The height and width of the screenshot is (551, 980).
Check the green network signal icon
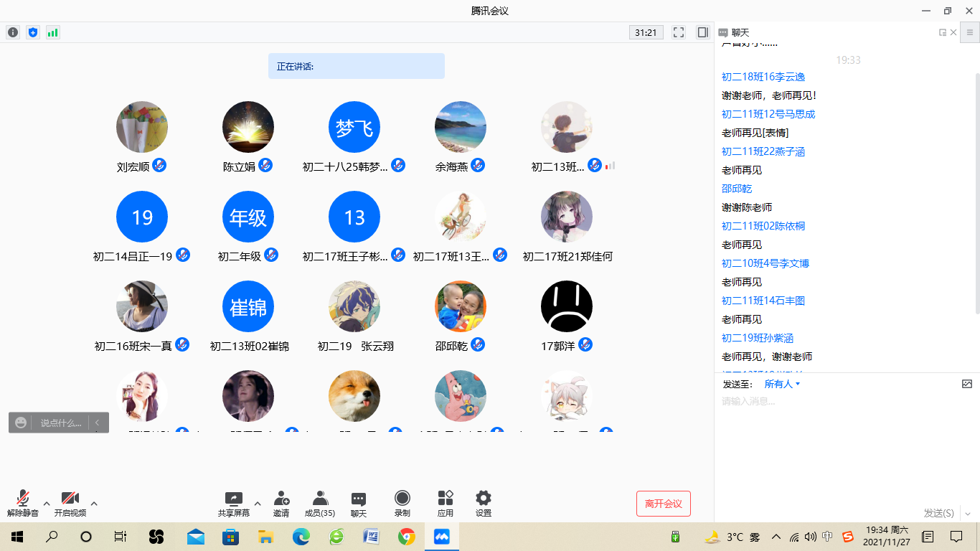(52, 32)
